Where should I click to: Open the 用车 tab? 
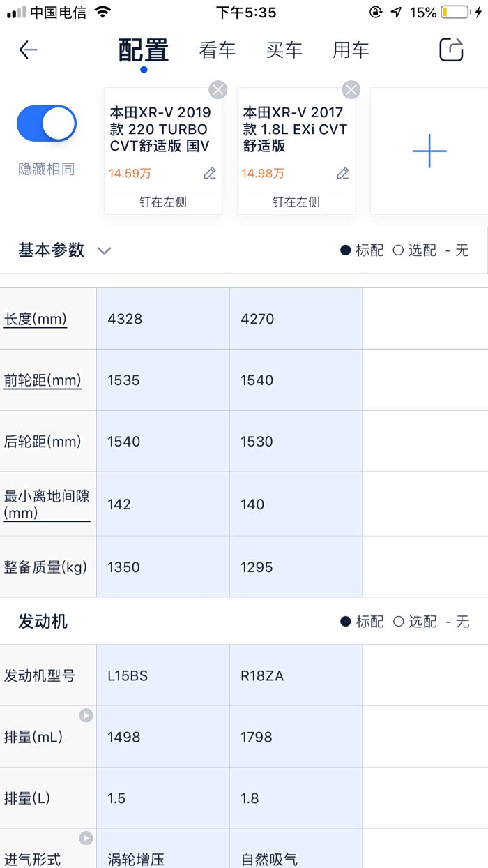click(x=351, y=50)
